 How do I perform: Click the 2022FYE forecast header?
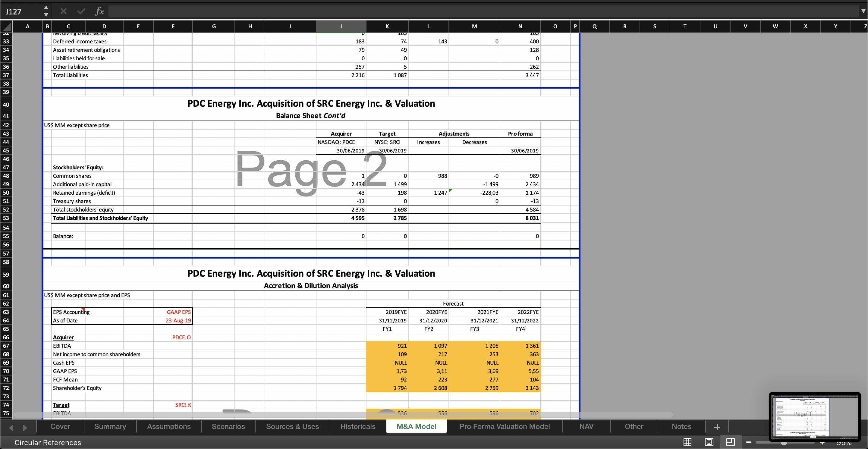pos(520,312)
